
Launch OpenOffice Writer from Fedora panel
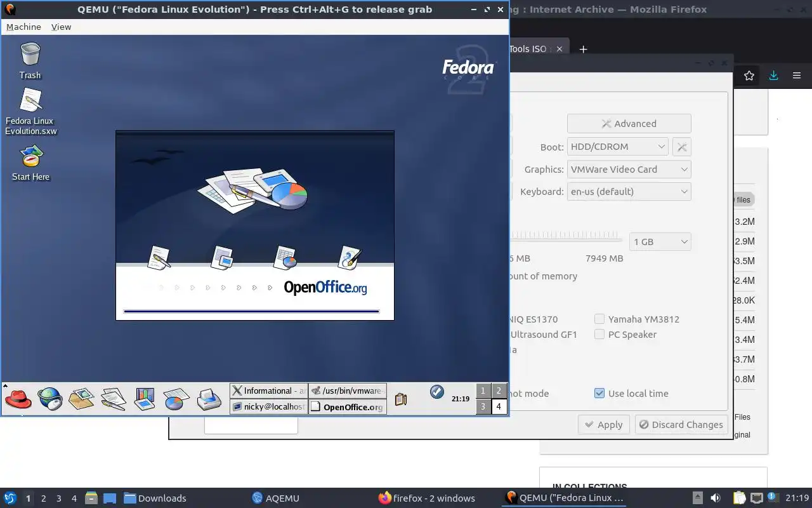(x=114, y=399)
